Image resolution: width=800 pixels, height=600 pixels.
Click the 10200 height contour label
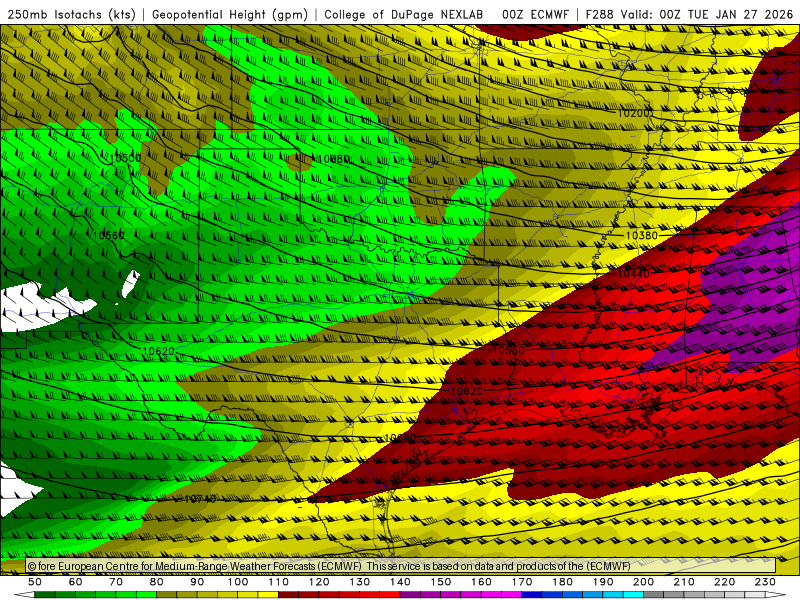pos(633,113)
